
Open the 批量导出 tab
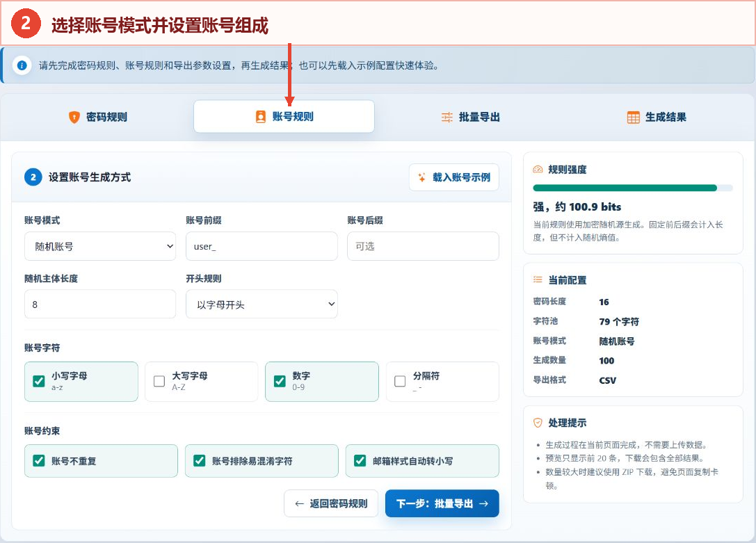[471, 117]
